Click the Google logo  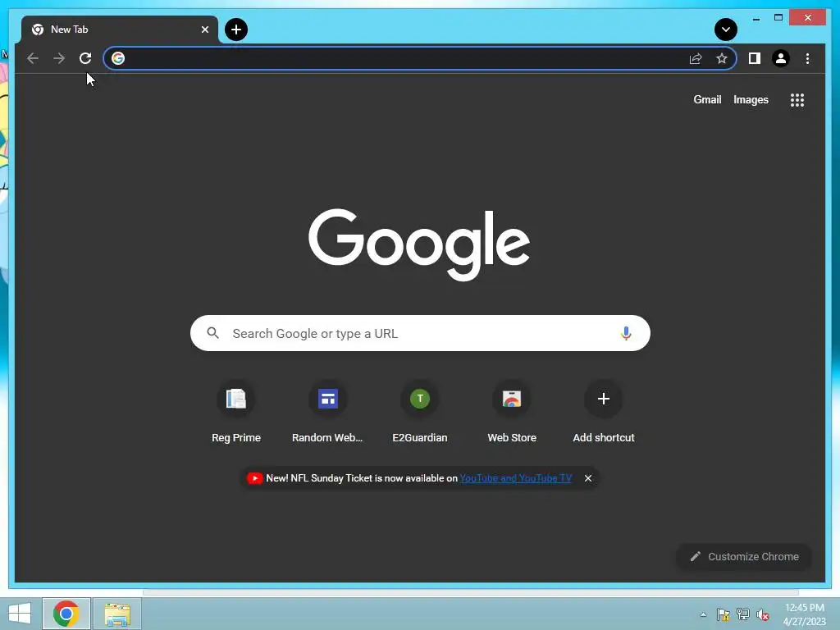(419, 244)
